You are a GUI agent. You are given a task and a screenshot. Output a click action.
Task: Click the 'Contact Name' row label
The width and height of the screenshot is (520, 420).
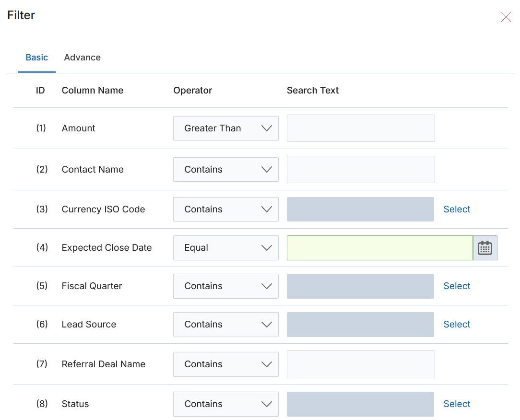pos(93,169)
